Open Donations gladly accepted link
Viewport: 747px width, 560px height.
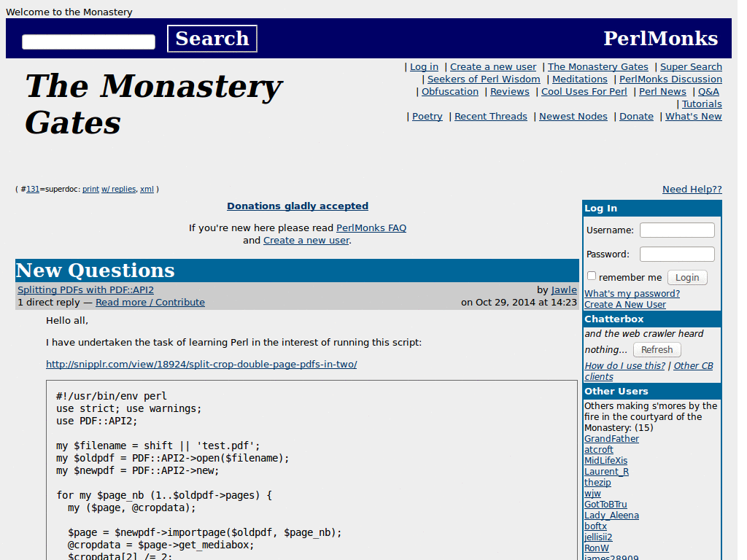pyautogui.click(x=298, y=206)
